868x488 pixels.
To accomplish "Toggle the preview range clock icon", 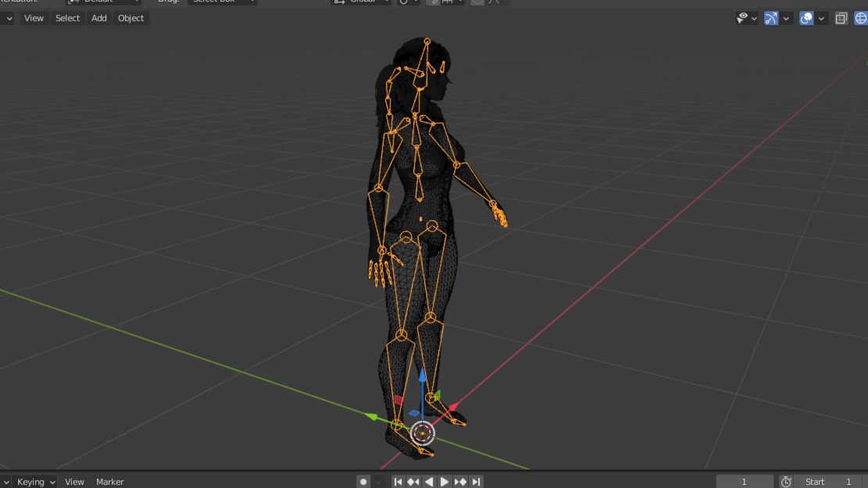I will (x=786, y=482).
